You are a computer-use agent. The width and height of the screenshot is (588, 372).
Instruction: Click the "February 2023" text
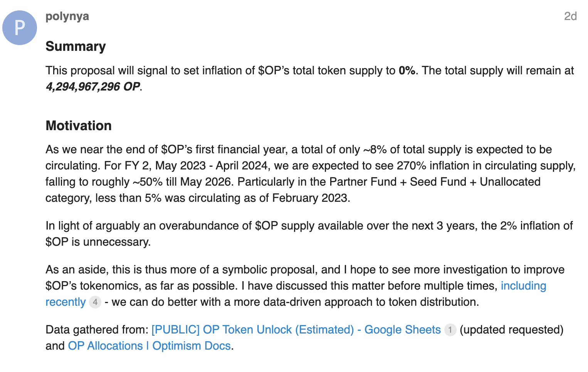310,198
